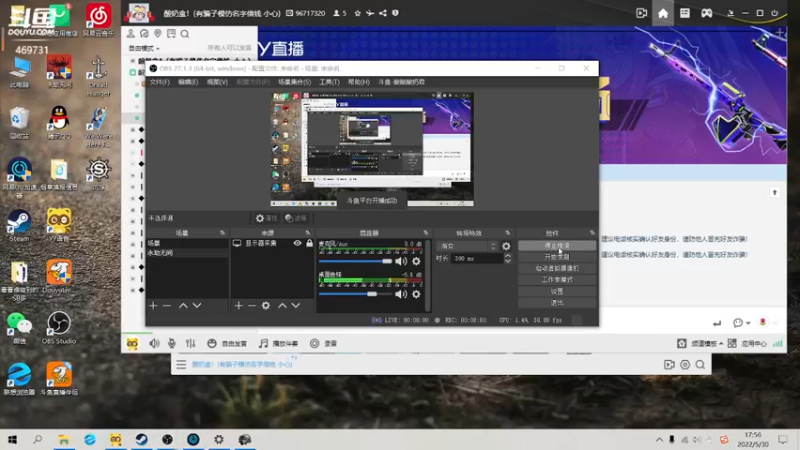Open the free mode dropdown in YY
This screenshot has width=800, height=450.
(144, 48)
